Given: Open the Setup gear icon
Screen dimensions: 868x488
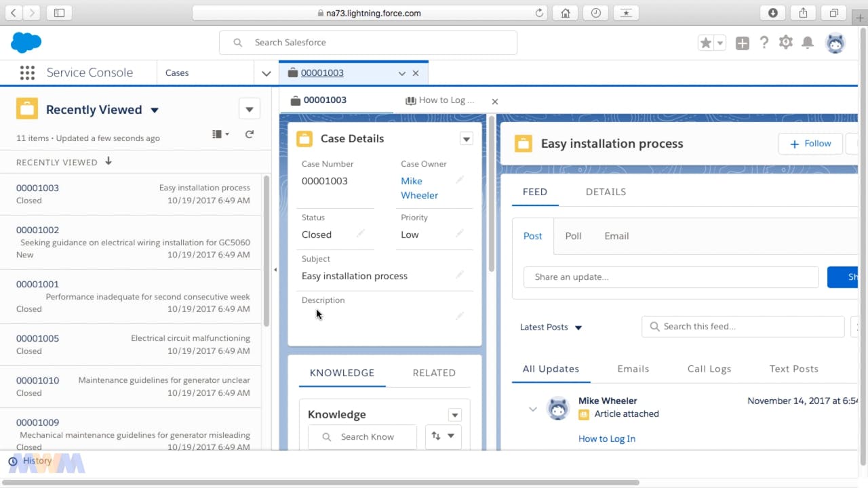Looking at the screenshot, I should pos(786,43).
